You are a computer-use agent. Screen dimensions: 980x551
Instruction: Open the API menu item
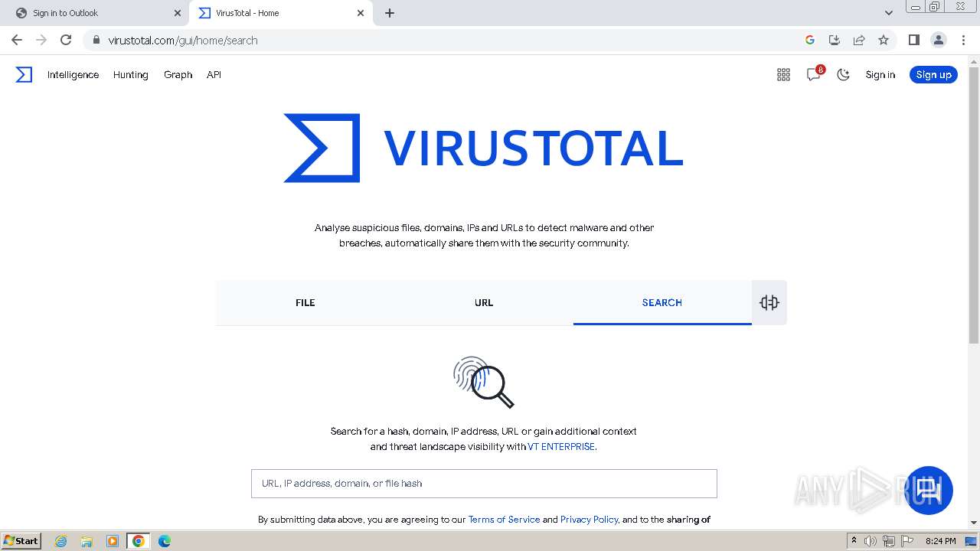point(214,74)
